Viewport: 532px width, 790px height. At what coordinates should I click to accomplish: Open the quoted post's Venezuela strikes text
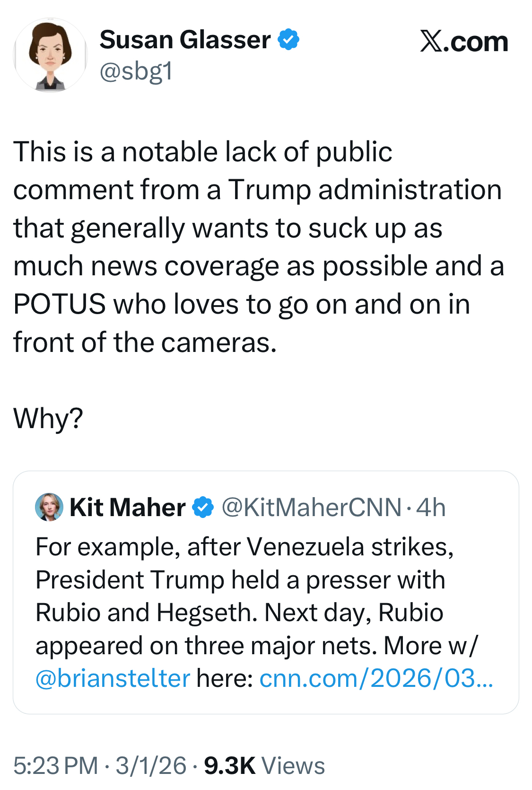(244, 547)
